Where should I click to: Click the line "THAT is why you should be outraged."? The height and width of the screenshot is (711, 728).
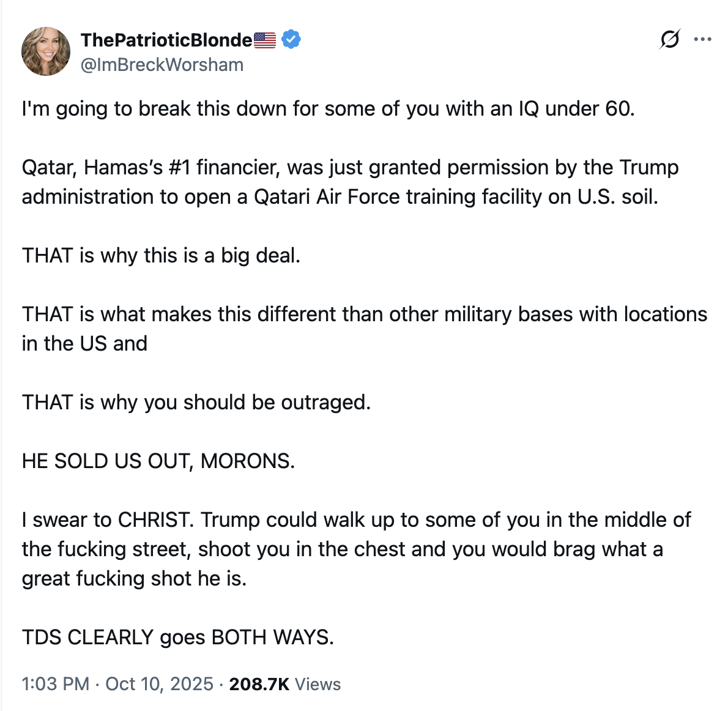click(196, 403)
